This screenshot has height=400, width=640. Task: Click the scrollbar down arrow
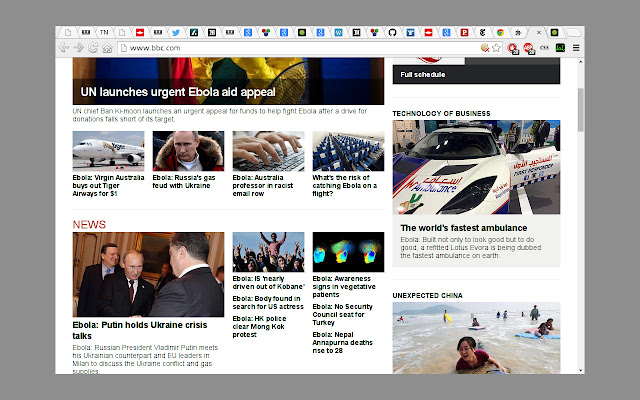(580, 370)
